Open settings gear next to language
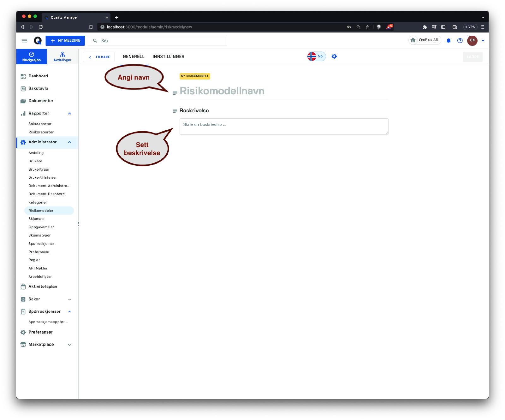505x420 pixels. point(334,56)
